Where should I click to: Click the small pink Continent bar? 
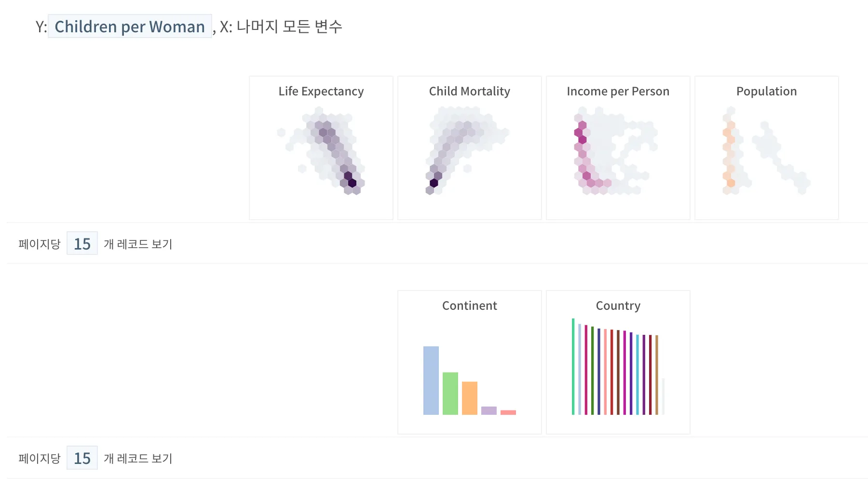click(x=508, y=412)
